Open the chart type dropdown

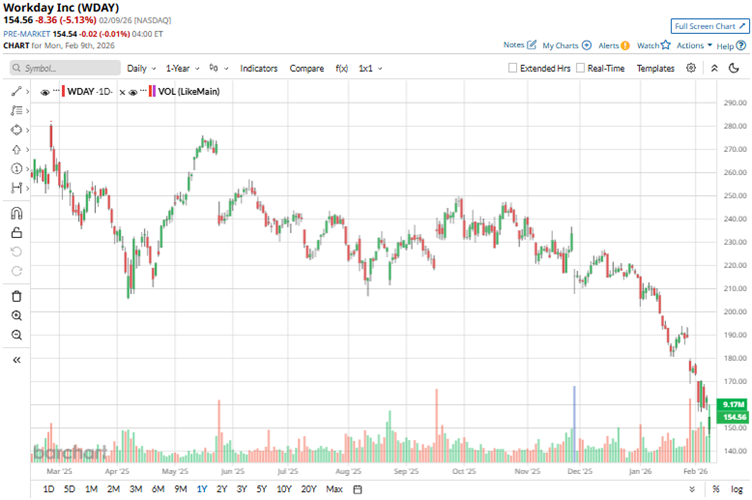pyautogui.click(x=219, y=69)
